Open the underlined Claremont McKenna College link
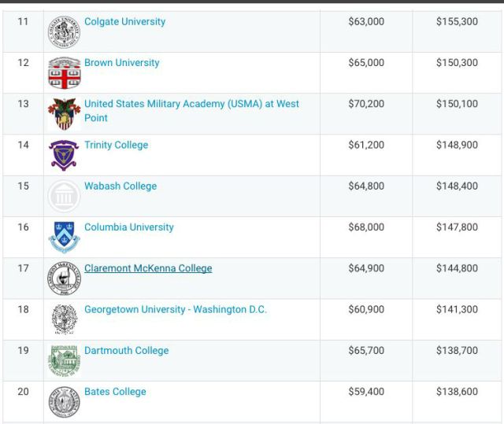The height and width of the screenshot is (424, 504). pyautogui.click(x=148, y=268)
